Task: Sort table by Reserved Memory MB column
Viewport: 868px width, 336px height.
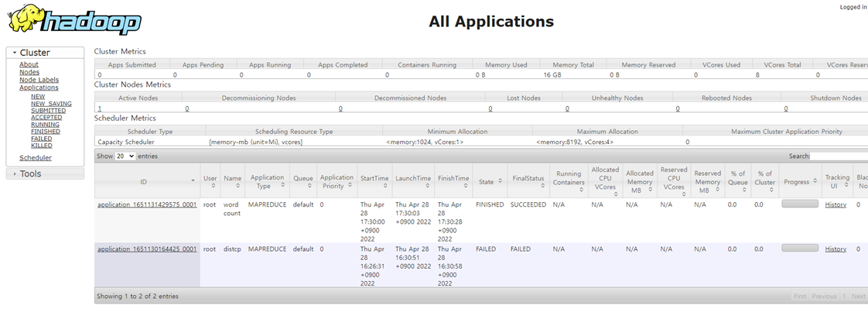Action: pyautogui.click(x=707, y=181)
